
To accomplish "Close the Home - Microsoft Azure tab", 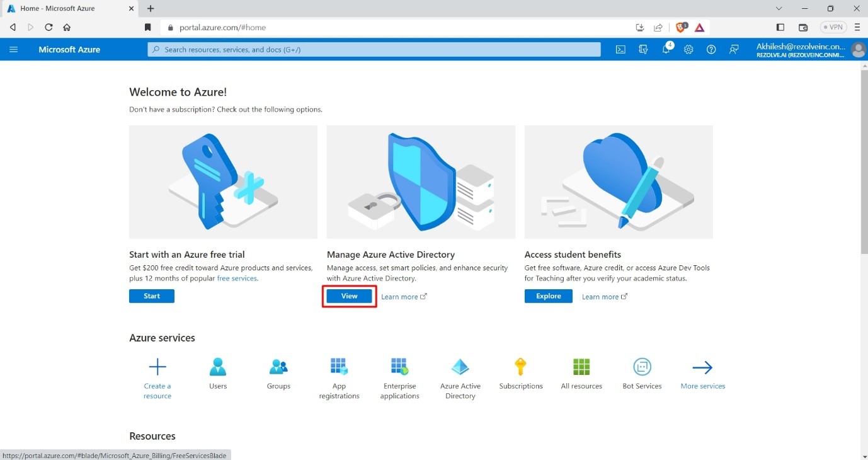I will click(x=130, y=9).
